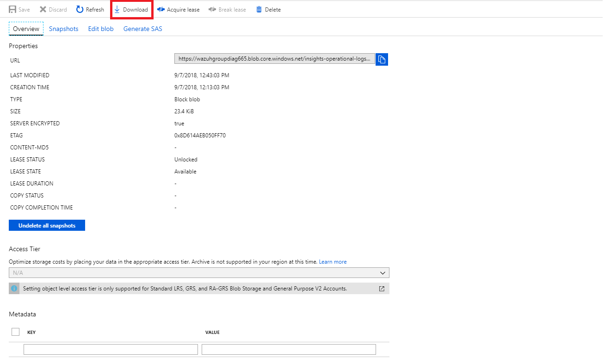
Task: Click the KEY column header
Action: (x=31, y=332)
